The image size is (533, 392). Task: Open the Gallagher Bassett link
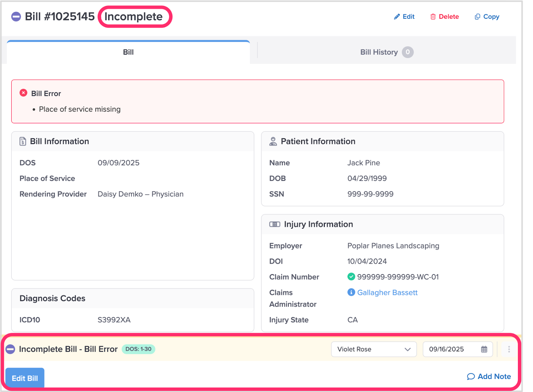coord(387,292)
